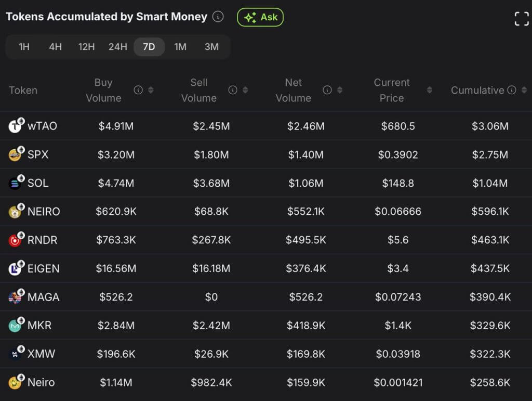The image size is (532, 401).
Task: Click the SPX token icon
Action: tap(16, 154)
